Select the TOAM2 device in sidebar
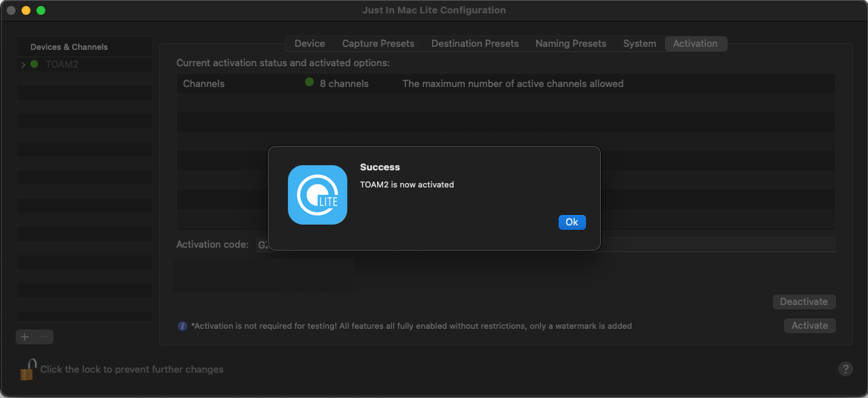The height and width of the screenshot is (398, 868). [x=62, y=65]
